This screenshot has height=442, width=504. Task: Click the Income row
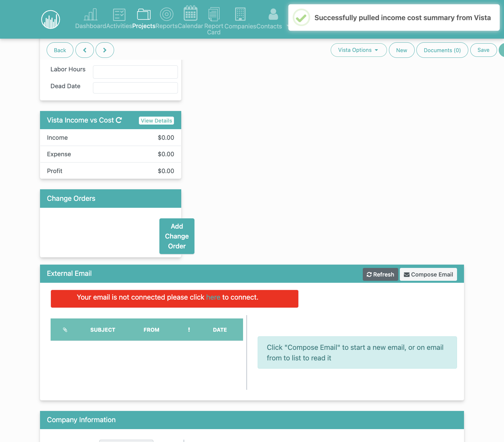point(110,137)
